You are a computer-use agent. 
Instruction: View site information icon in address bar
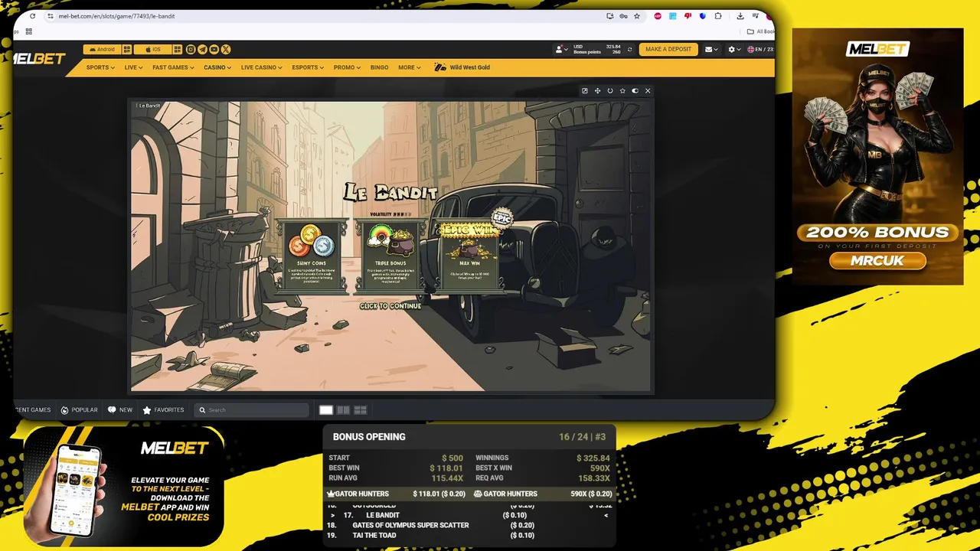click(51, 16)
